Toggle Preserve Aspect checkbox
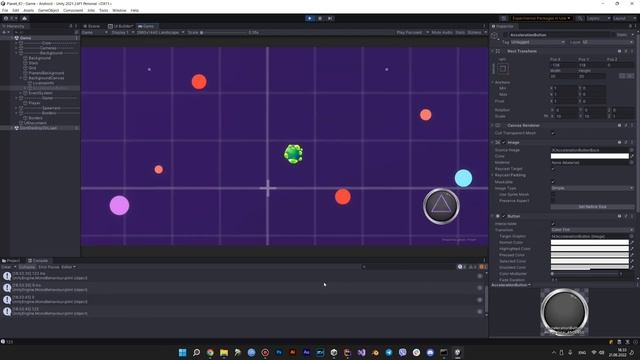The height and width of the screenshot is (360, 640). coord(553,200)
